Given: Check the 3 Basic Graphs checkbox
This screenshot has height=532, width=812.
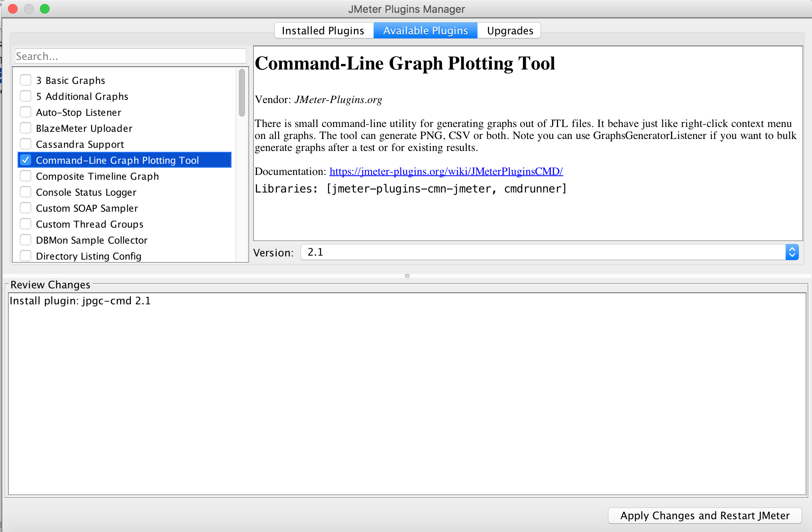Looking at the screenshot, I should tap(26, 80).
